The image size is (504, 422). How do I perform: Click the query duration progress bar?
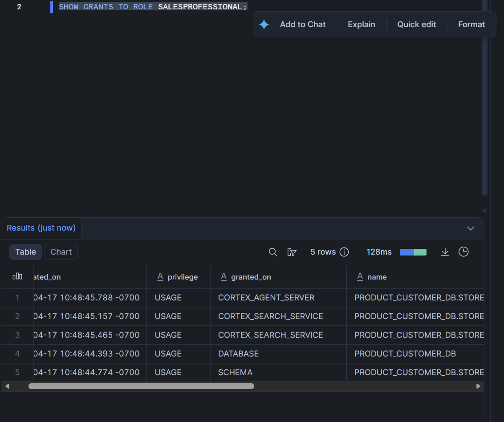click(x=413, y=252)
